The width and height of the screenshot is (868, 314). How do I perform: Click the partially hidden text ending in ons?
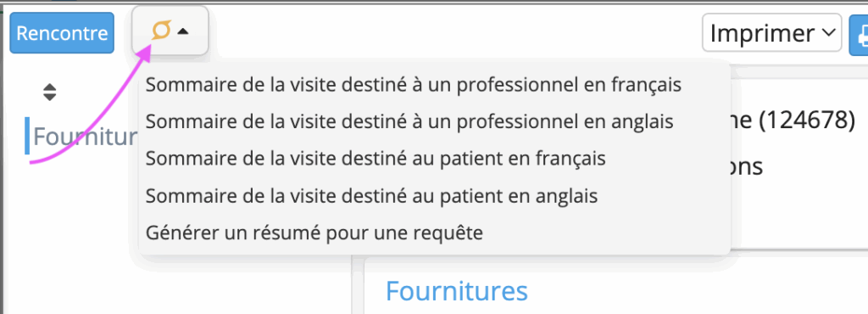click(747, 166)
